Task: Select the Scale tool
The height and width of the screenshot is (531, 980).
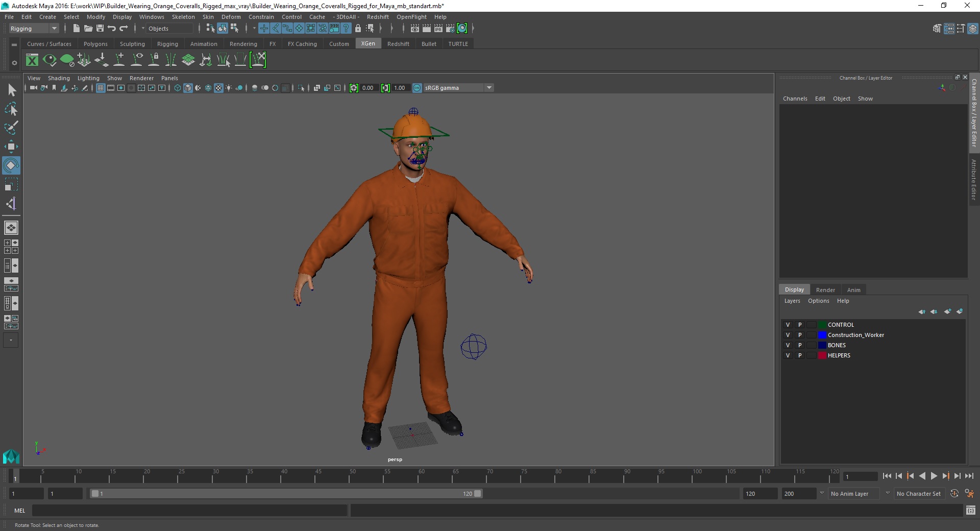Action: pos(11,184)
